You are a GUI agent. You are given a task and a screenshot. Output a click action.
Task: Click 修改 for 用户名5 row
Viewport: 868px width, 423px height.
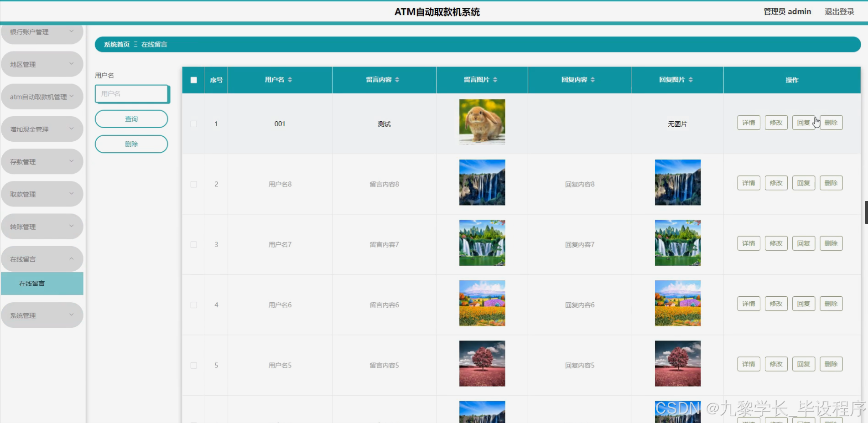coord(776,364)
